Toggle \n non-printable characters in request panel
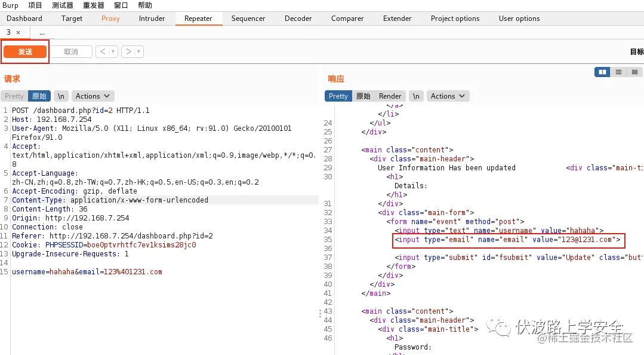 [x=61, y=96]
